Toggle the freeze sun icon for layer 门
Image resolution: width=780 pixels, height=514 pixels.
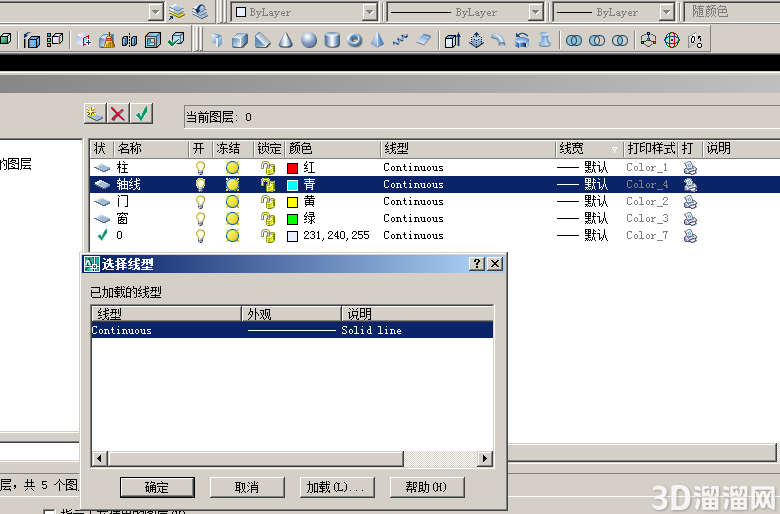coord(232,202)
